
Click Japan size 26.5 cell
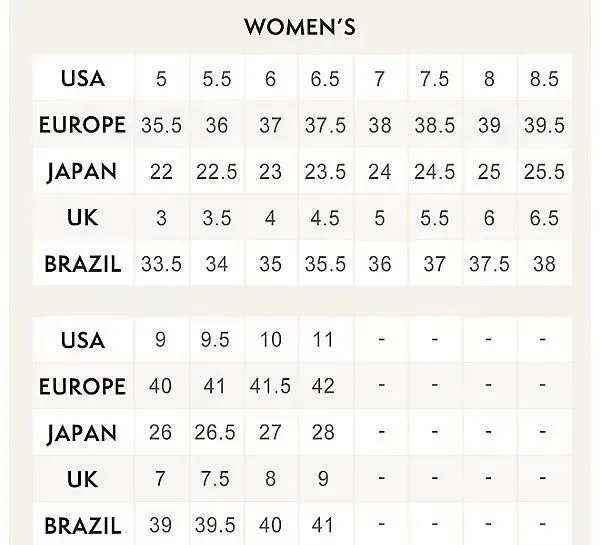point(215,432)
